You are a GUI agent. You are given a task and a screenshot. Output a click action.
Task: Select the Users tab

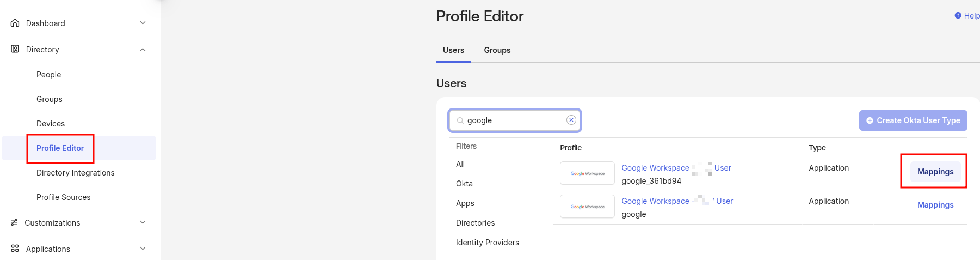click(453, 50)
